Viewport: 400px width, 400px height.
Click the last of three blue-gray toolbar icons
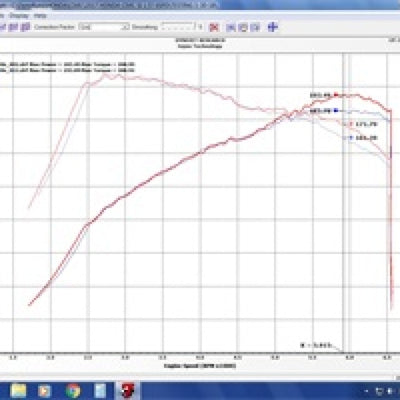pyautogui.click(x=255, y=27)
